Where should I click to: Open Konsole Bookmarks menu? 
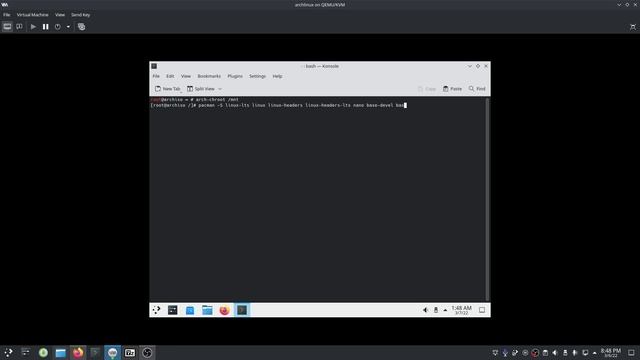pyautogui.click(x=209, y=76)
